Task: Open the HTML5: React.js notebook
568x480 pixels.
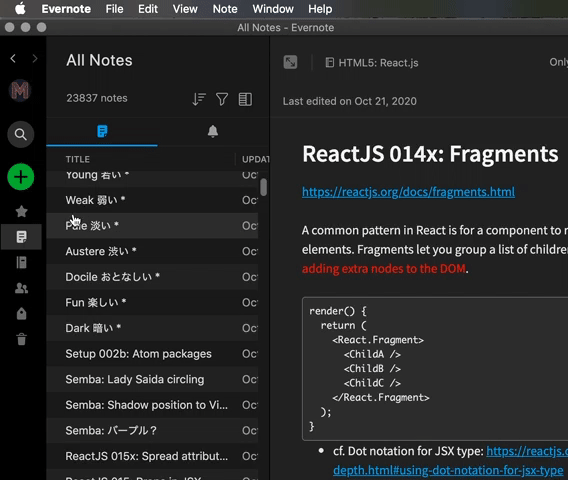Action: click(372, 63)
